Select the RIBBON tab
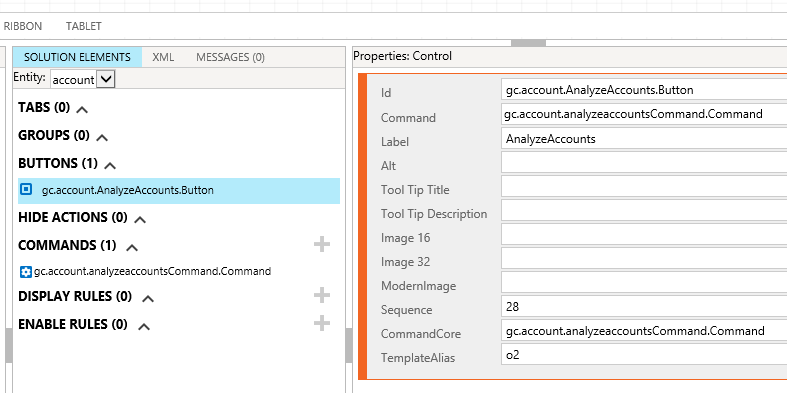This screenshot has width=787, height=393. point(23,26)
